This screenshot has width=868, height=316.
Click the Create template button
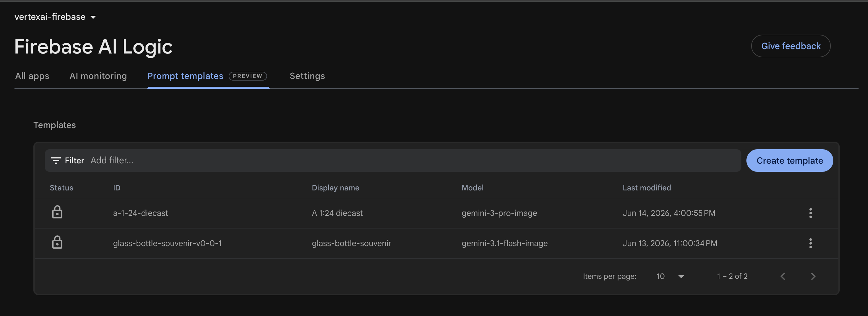click(790, 160)
